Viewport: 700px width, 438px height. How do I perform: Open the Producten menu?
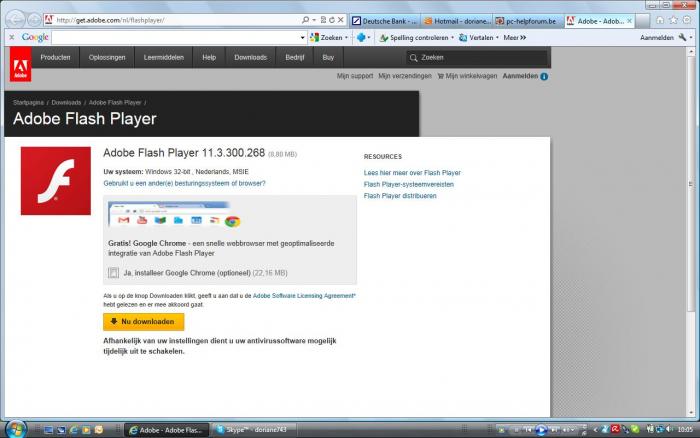click(55, 58)
